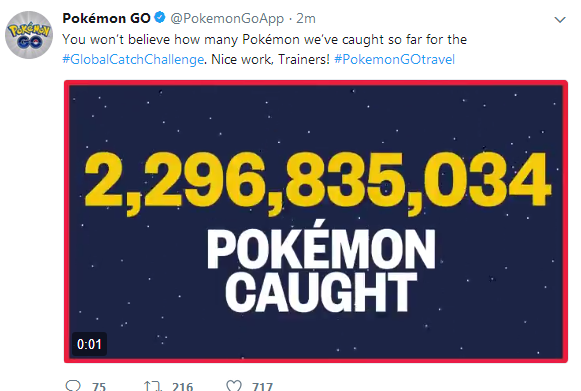Screen dimensions: 581x391
Task: Like the tweet with the heart icon
Action: click(234, 386)
